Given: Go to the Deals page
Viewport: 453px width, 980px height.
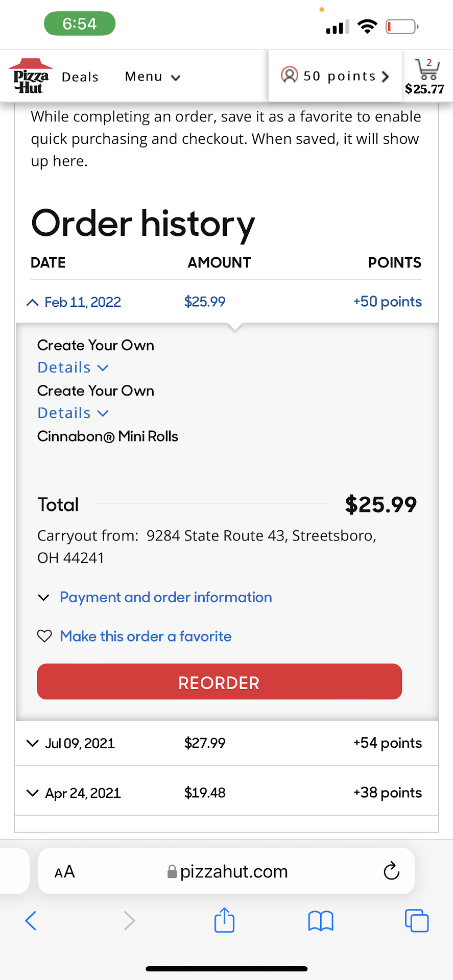Looking at the screenshot, I should tap(80, 77).
